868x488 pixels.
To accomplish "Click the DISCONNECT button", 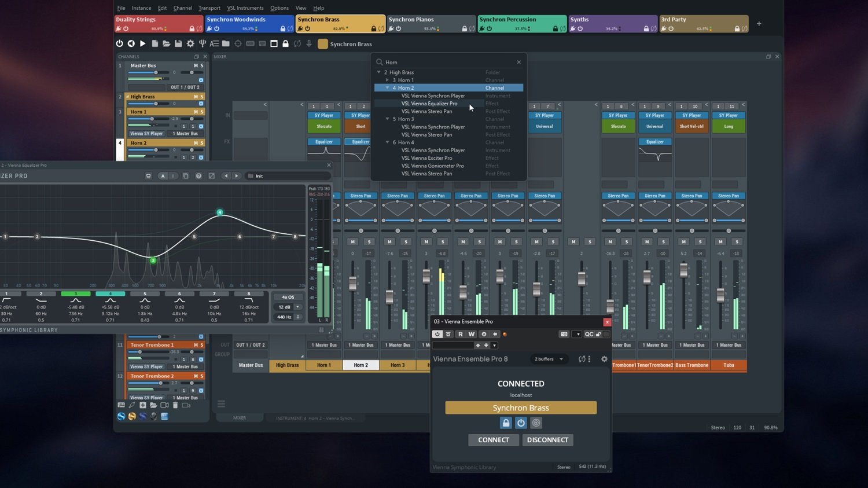I will 547,440.
